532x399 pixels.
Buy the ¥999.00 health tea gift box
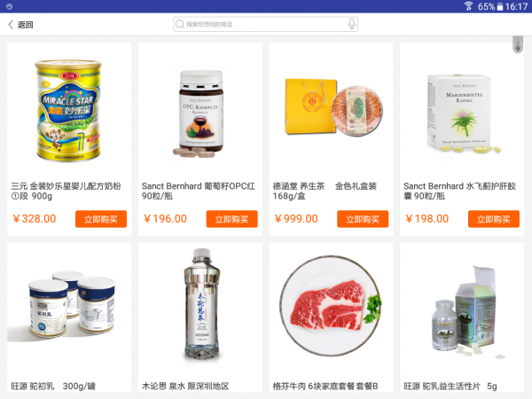click(x=363, y=219)
